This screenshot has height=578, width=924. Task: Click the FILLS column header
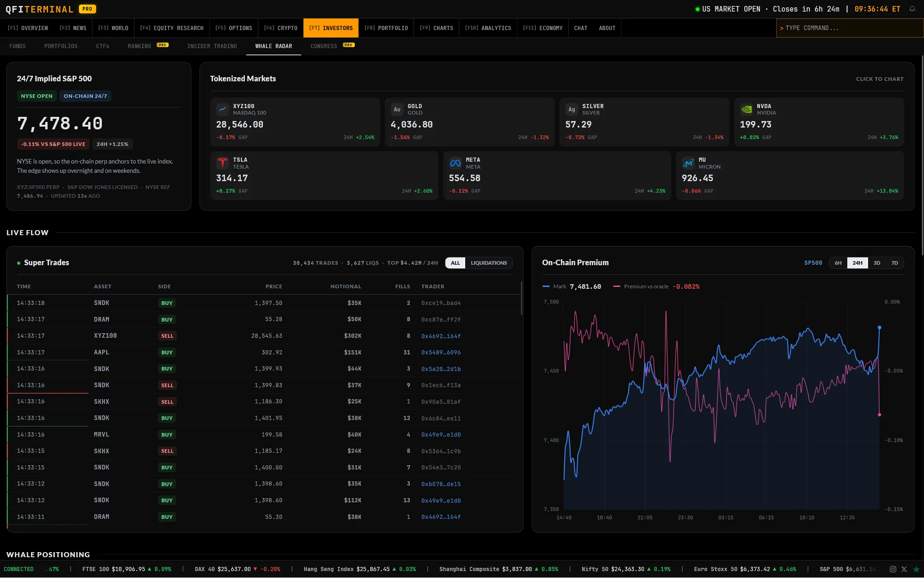402,287
